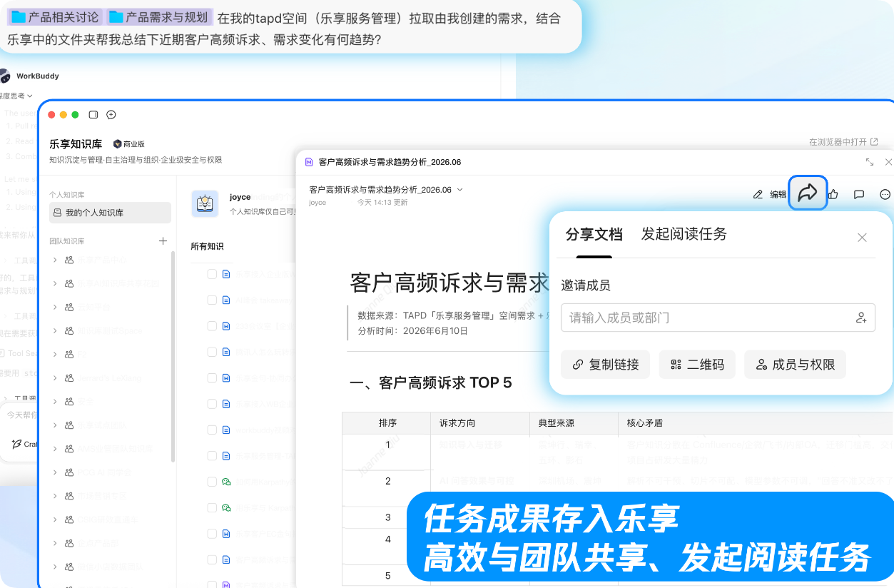Screen dimensions: 894x588
Task: Open the more options ellipsis icon
Action: tap(885, 194)
